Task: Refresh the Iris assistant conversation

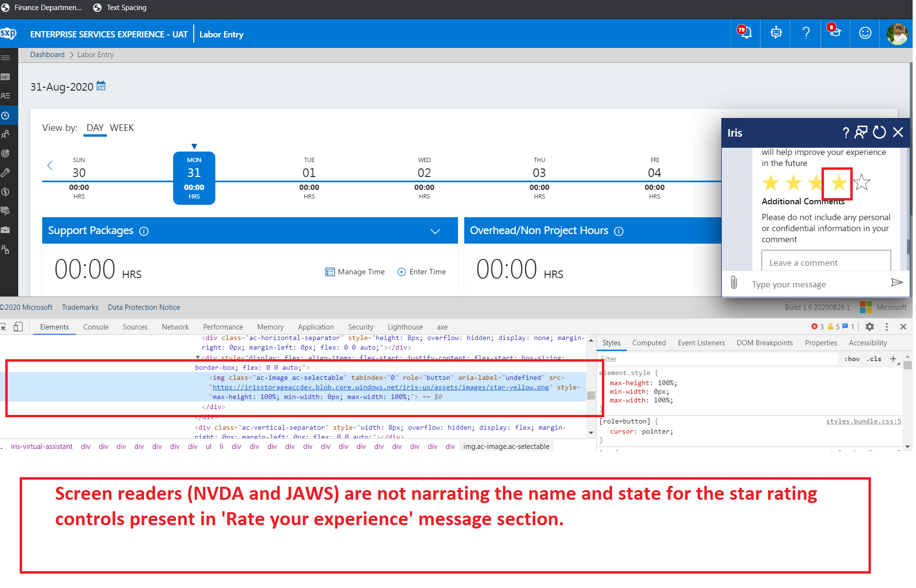Action: [879, 132]
